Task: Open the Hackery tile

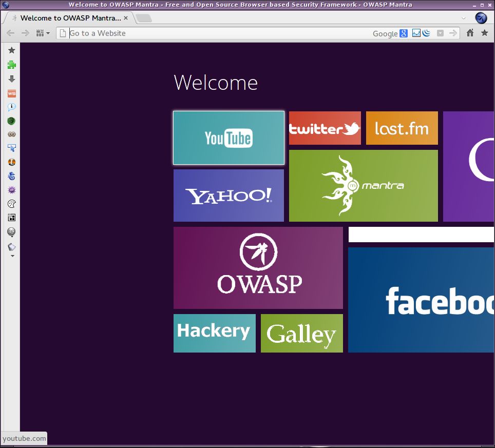Action: pos(214,333)
